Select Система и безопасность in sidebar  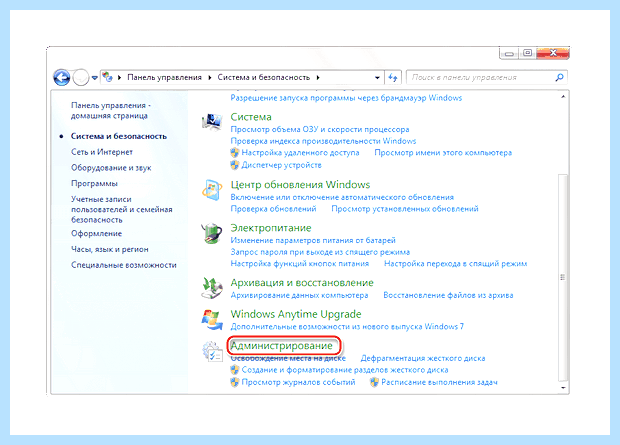[119, 136]
